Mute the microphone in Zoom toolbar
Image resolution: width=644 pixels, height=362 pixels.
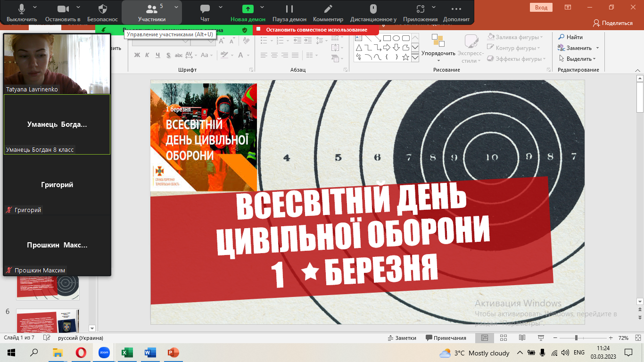(22, 13)
